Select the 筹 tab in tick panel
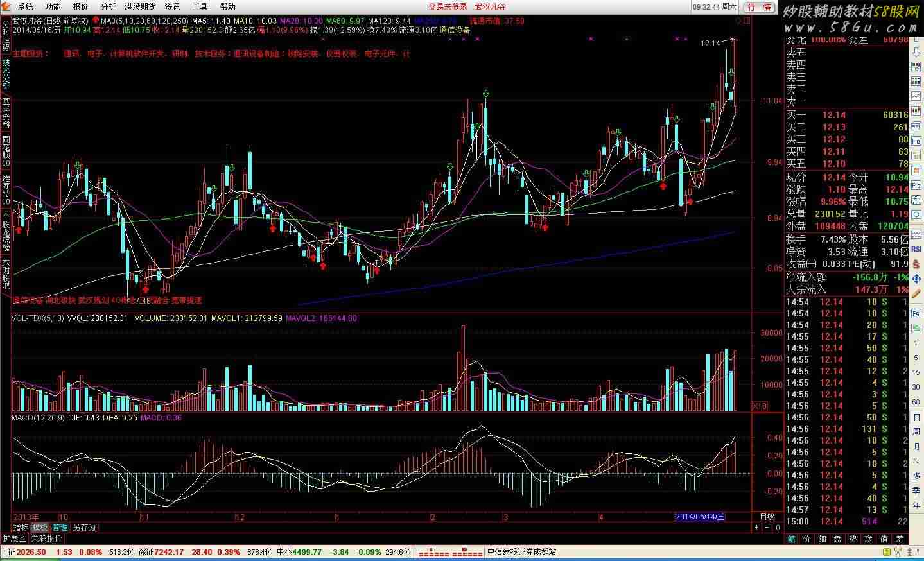The image size is (924, 561). [900, 539]
